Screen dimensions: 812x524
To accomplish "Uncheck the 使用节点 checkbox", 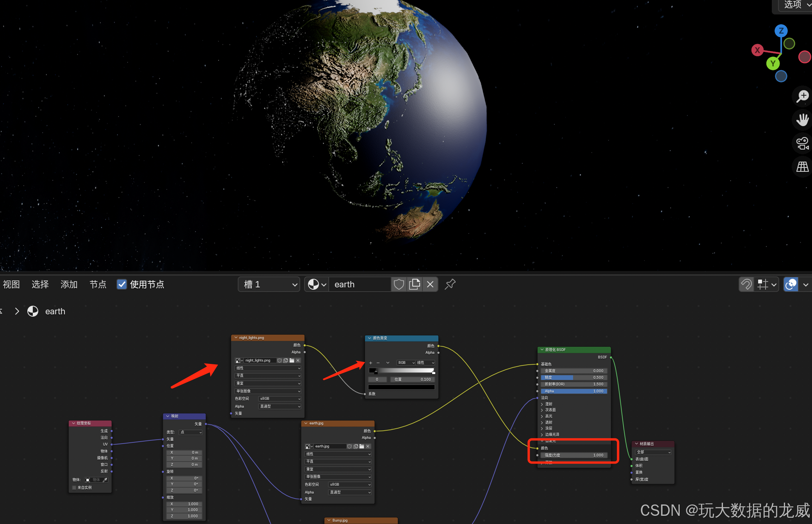I will tap(122, 284).
